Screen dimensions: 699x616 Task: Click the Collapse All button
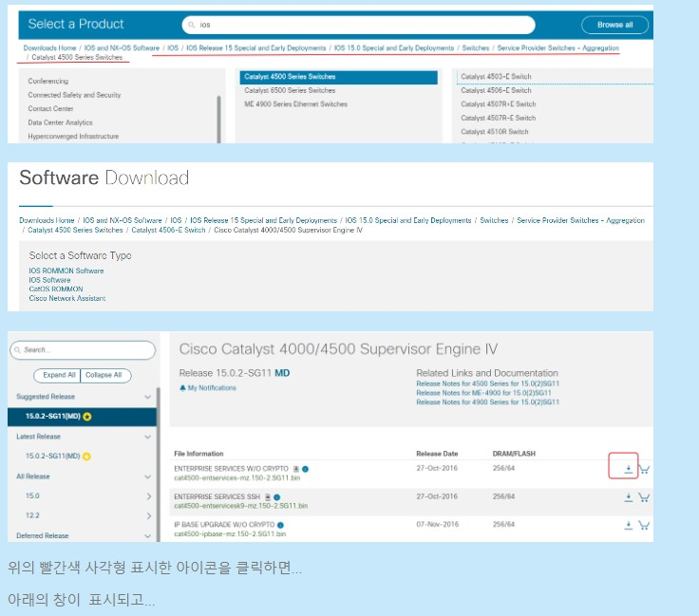click(x=105, y=375)
